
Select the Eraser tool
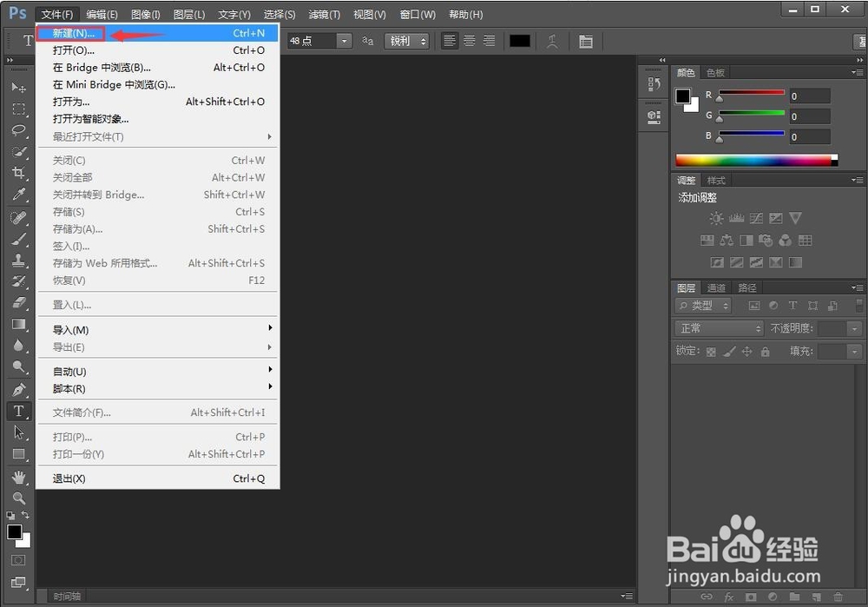pos(19,302)
